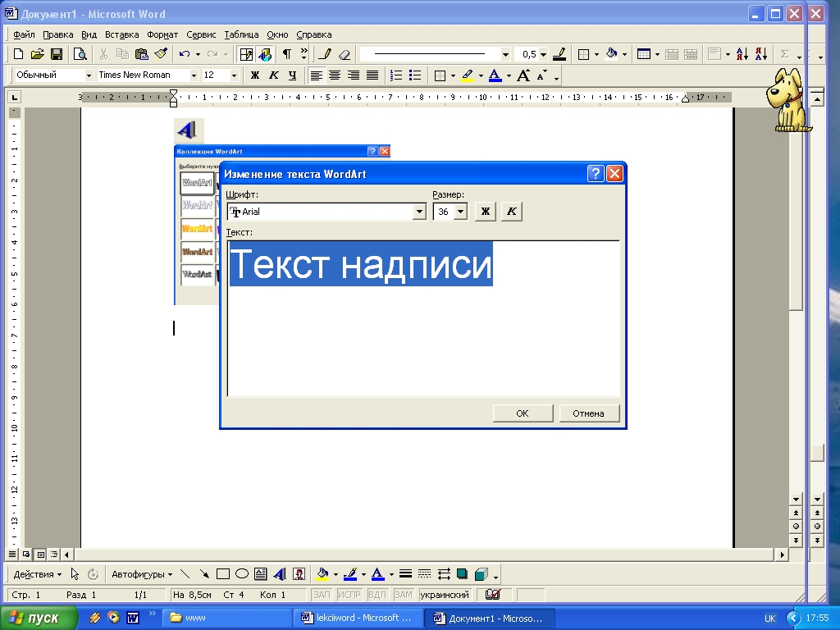Screen dimensions: 840x630
Task: Open the line weight 0,5 dropdown
Action: (x=543, y=54)
